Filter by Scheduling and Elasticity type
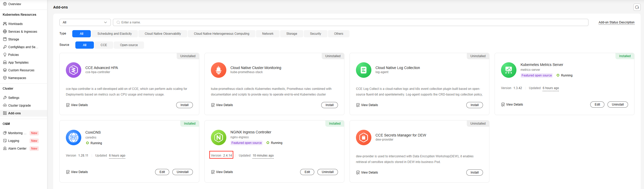644x189 pixels. 114,34
